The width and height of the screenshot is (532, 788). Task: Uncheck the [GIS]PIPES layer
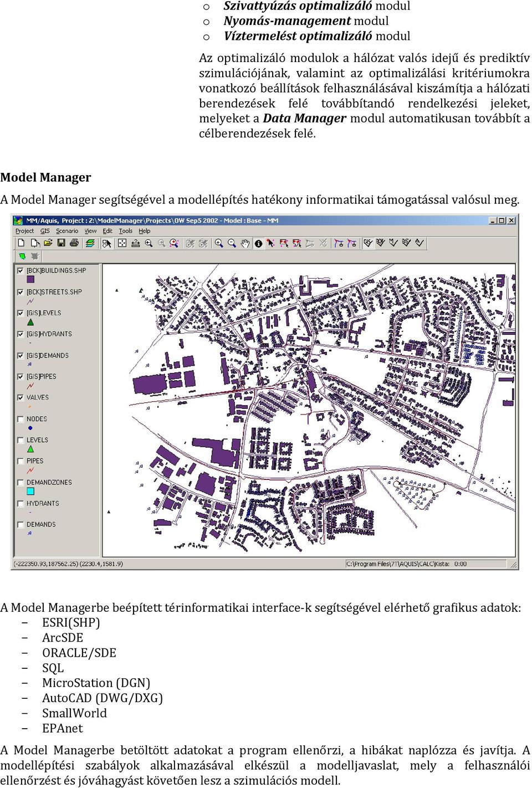click(x=21, y=377)
